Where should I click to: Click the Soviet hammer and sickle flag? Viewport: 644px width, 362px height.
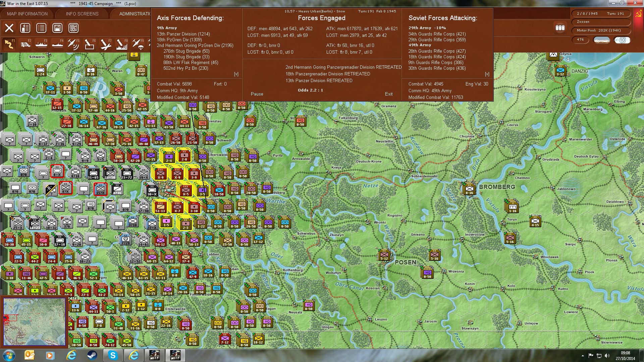[639, 14]
